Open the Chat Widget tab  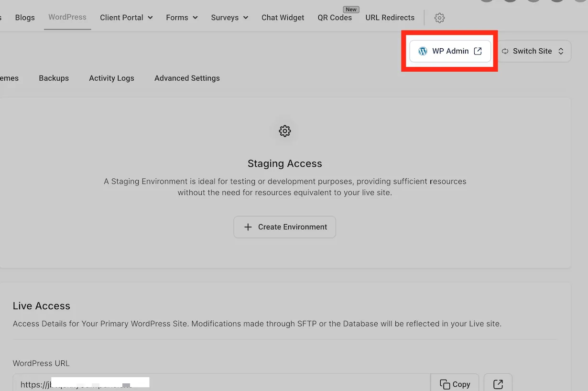283,18
